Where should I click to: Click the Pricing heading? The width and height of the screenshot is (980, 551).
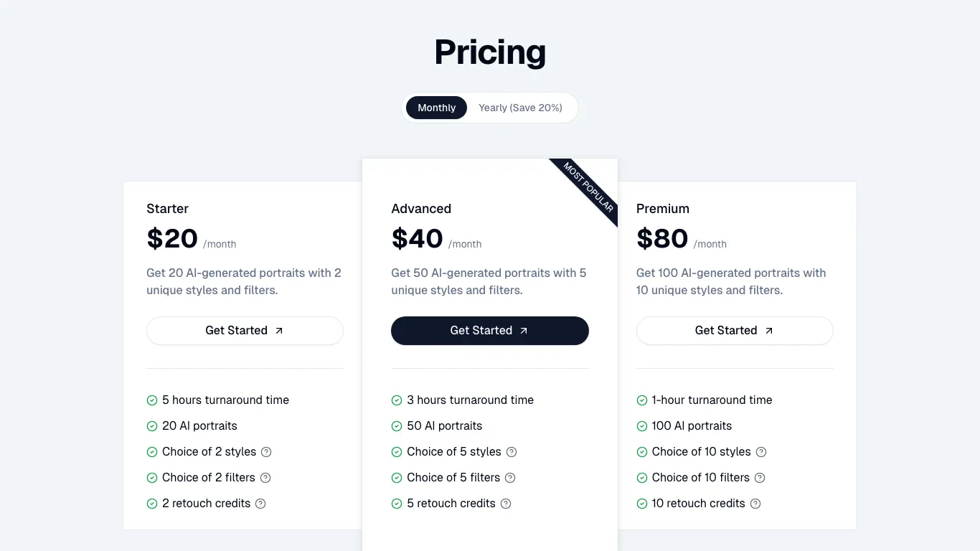click(489, 52)
